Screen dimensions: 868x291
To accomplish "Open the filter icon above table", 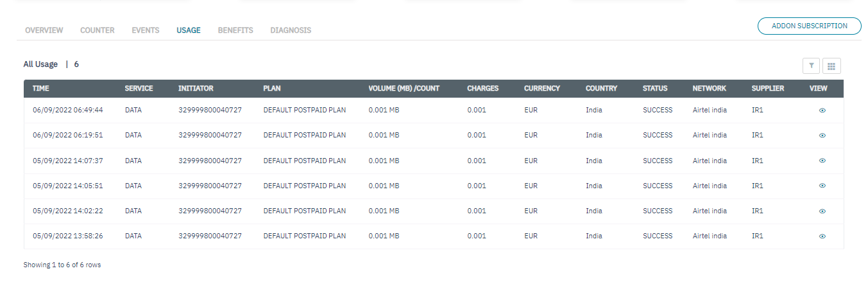I will point(812,66).
